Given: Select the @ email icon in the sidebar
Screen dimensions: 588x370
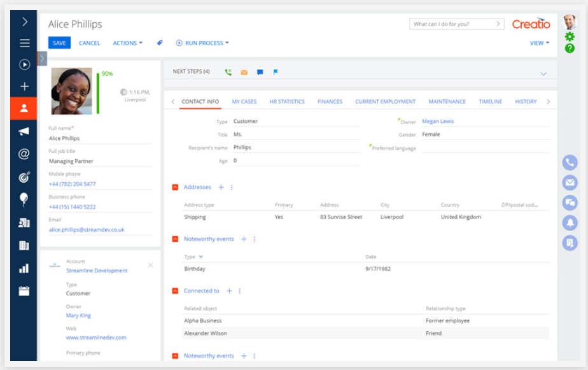Looking at the screenshot, I should [x=24, y=153].
